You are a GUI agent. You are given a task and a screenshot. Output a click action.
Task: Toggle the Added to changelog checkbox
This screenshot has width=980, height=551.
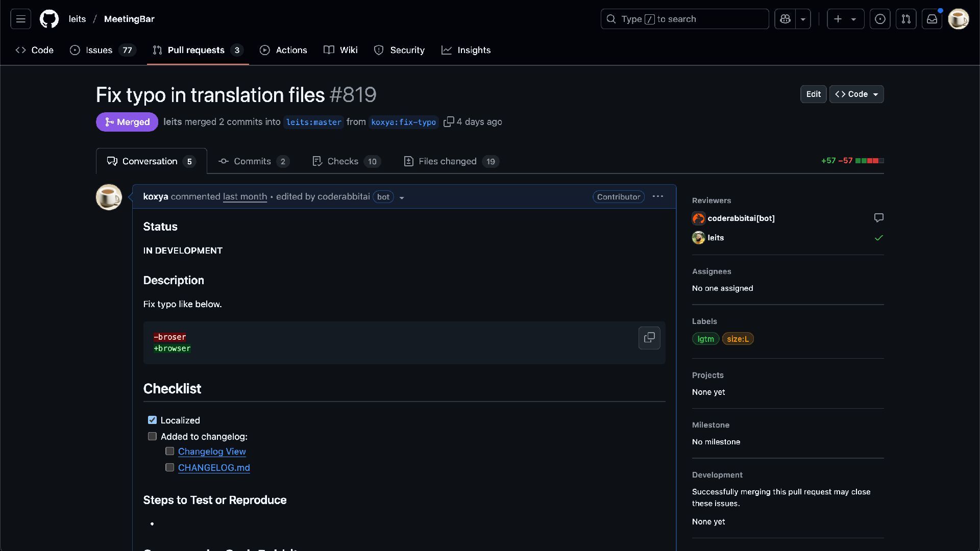pyautogui.click(x=152, y=436)
